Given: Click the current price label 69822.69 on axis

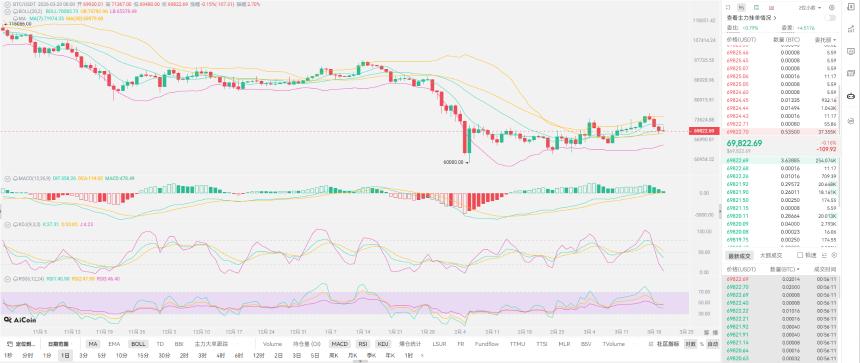Looking at the screenshot, I should [x=703, y=131].
